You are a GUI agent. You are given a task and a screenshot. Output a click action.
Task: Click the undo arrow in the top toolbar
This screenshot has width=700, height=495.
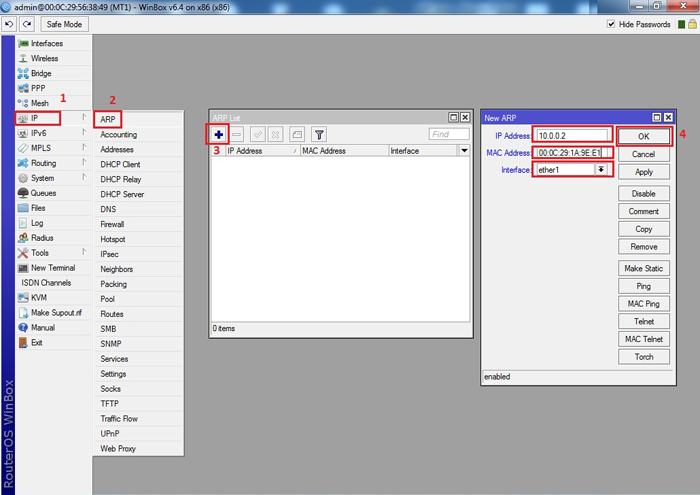tap(9, 24)
